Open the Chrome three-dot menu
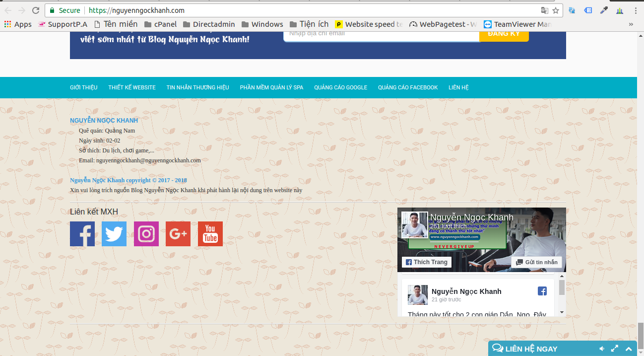 (x=636, y=10)
